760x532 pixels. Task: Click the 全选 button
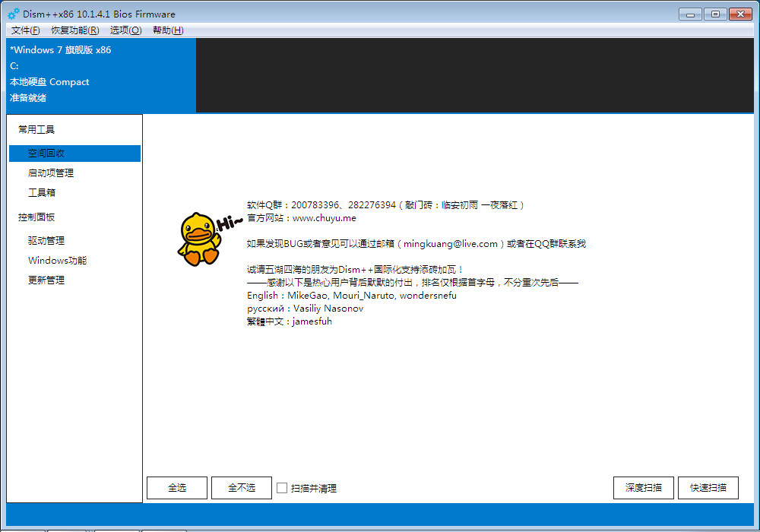pyautogui.click(x=177, y=488)
